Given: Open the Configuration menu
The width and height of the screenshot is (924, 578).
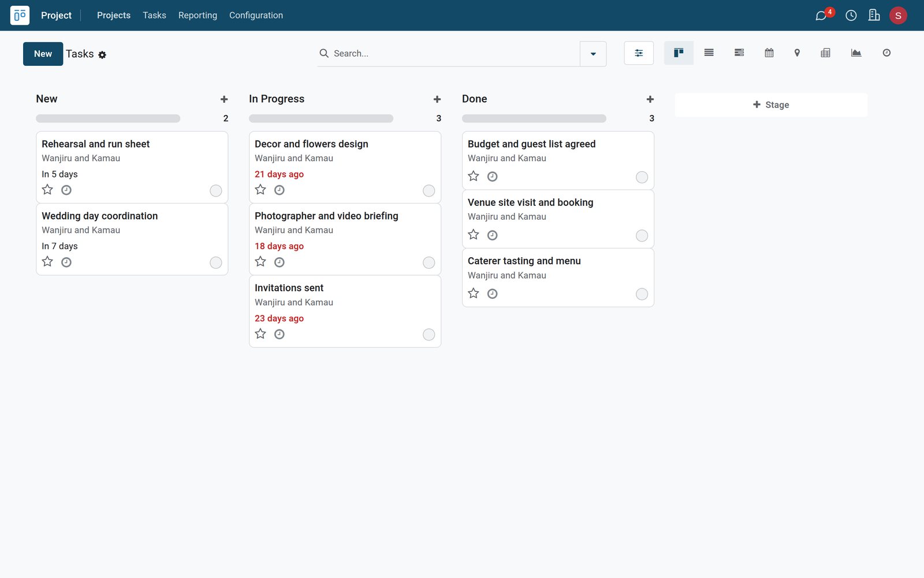Looking at the screenshot, I should 256,16.
